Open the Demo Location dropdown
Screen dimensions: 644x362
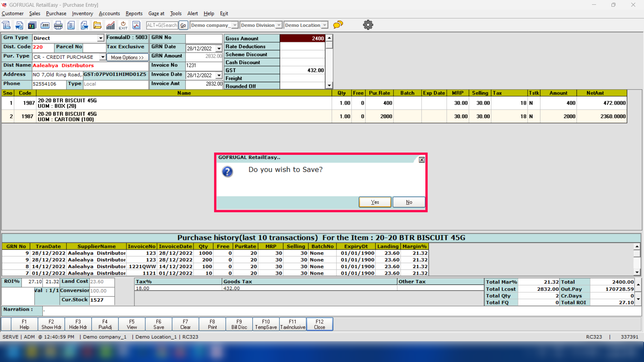point(324,25)
